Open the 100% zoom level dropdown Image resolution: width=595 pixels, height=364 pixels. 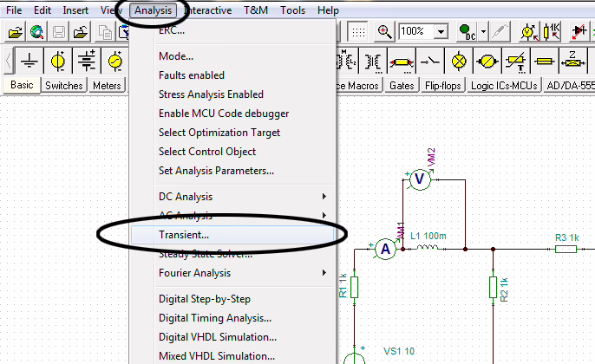[x=441, y=31]
